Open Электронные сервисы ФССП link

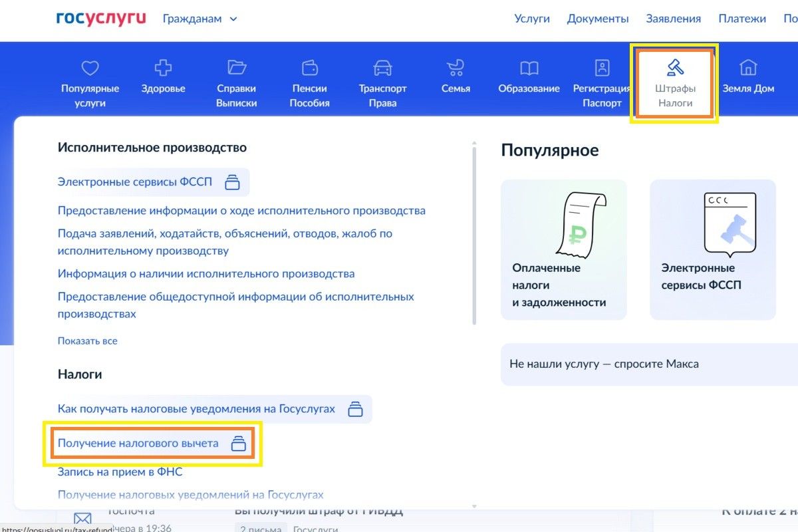pyautogui.click(x=135, y=181)
